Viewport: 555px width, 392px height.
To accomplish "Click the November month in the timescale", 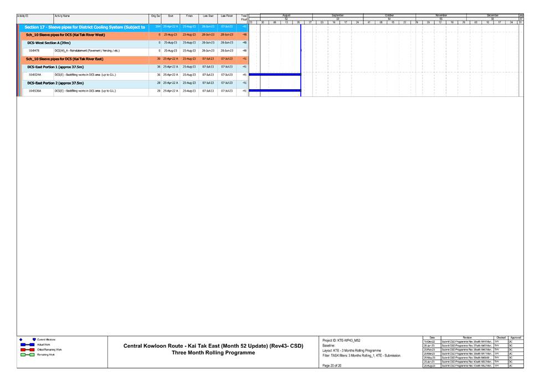I will click(441, 16).
